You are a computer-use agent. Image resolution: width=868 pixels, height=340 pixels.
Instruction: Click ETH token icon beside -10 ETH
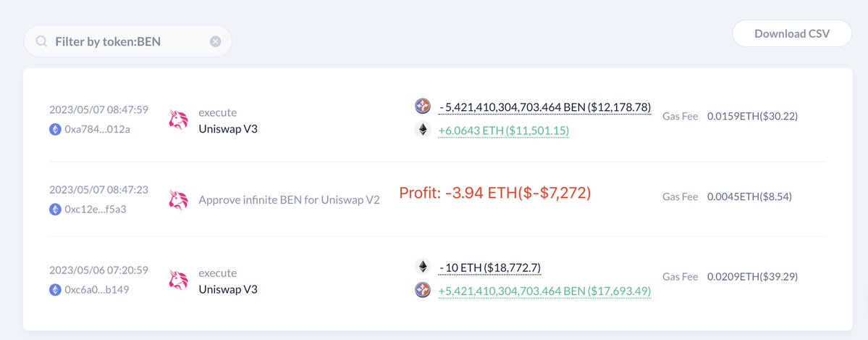423,267
